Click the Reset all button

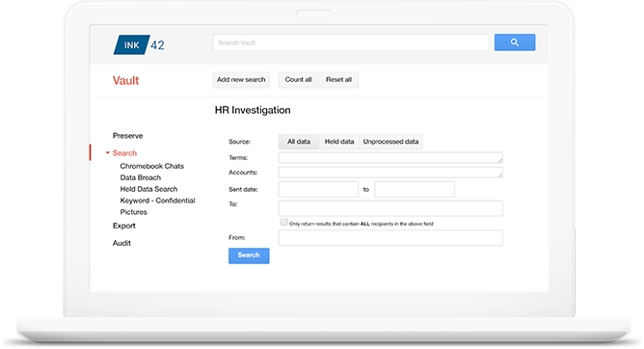[x=338, y=80]
